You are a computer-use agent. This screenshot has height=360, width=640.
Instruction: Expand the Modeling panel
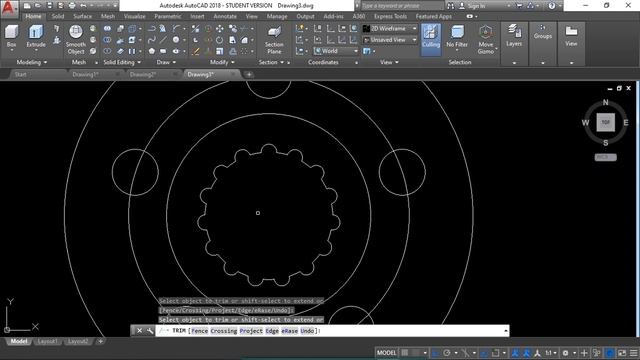32,62
